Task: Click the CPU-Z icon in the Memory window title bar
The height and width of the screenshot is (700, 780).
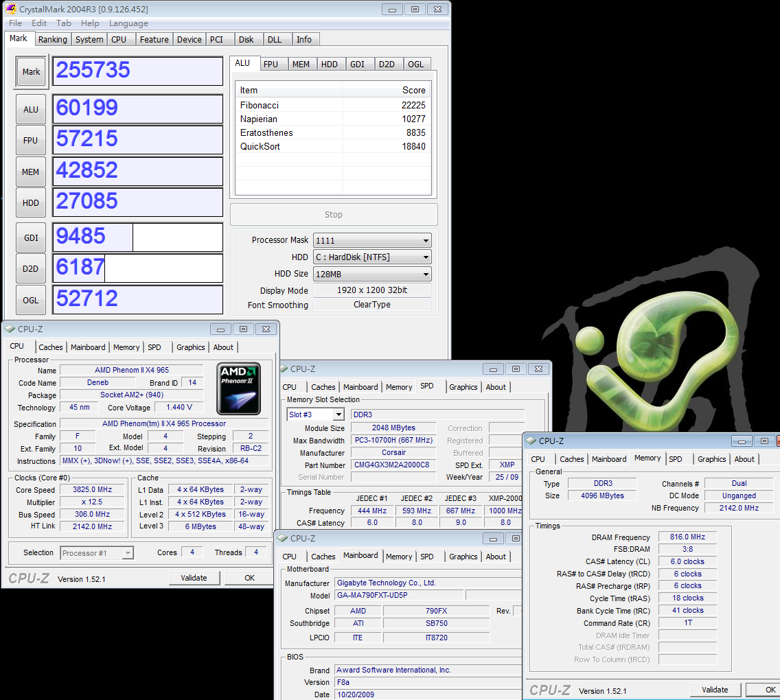Action: point(531,441)
